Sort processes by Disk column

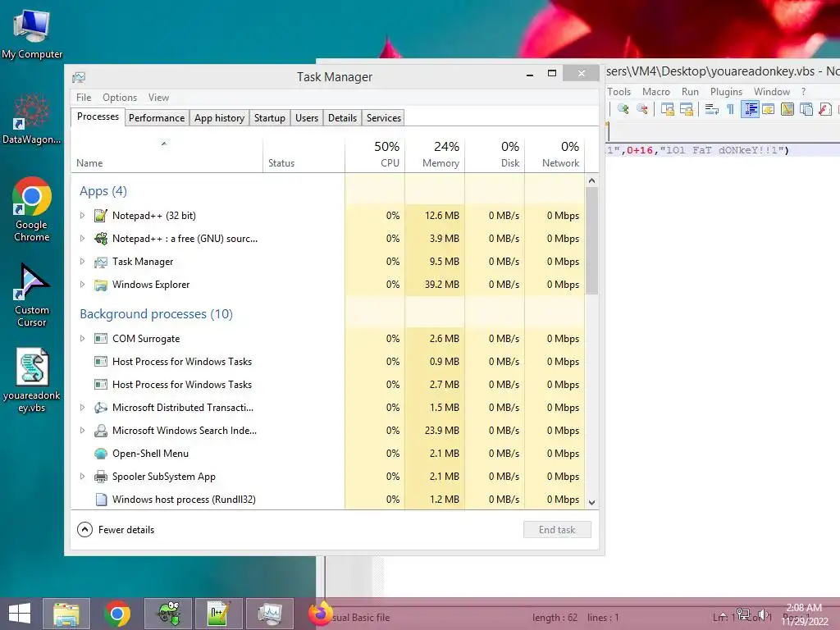[x=495, y=154]
